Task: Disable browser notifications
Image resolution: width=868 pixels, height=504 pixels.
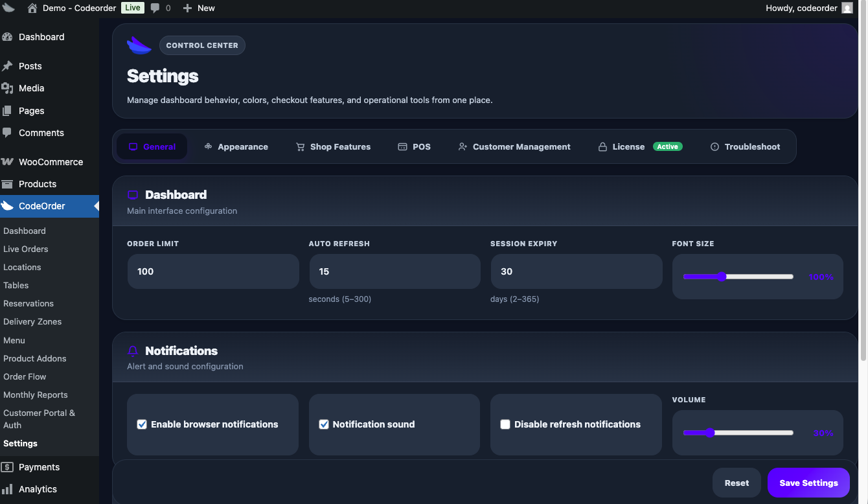Action: coord(141,424)
